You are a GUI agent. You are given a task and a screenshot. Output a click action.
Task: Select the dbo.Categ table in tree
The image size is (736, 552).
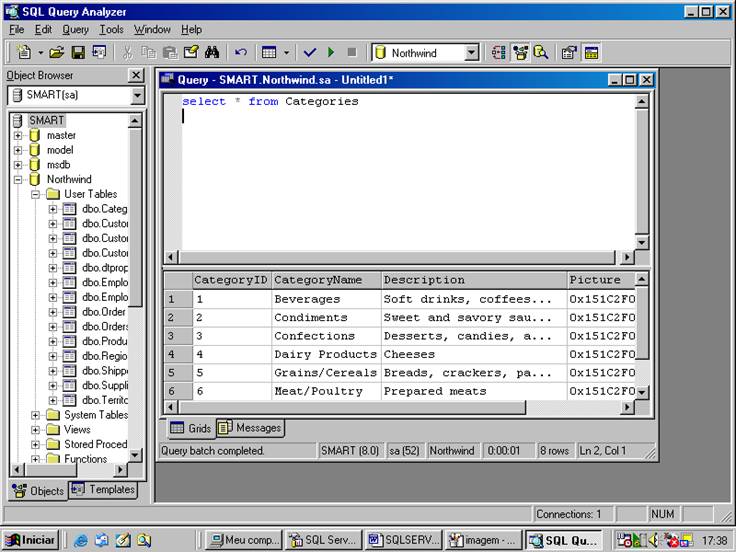[104, 209]
